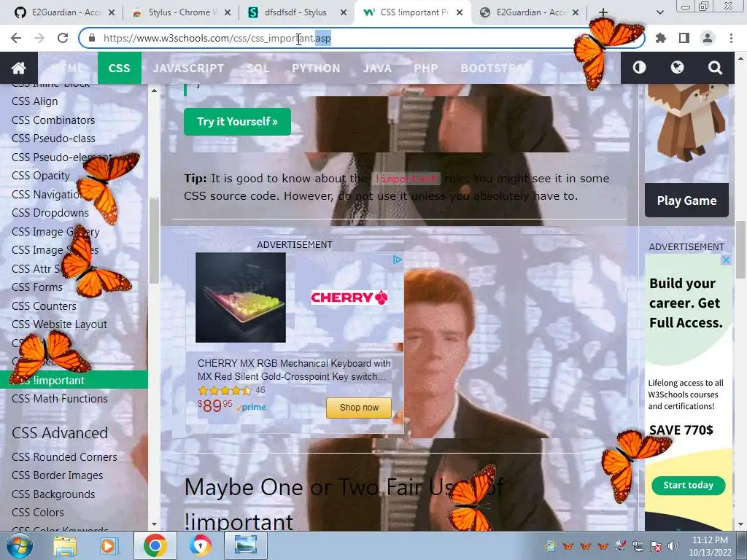Viewport: 747px width, 560px height.
Task: Open CSS Pseudo-class in sidebar
Action: [x=53, y=139]
